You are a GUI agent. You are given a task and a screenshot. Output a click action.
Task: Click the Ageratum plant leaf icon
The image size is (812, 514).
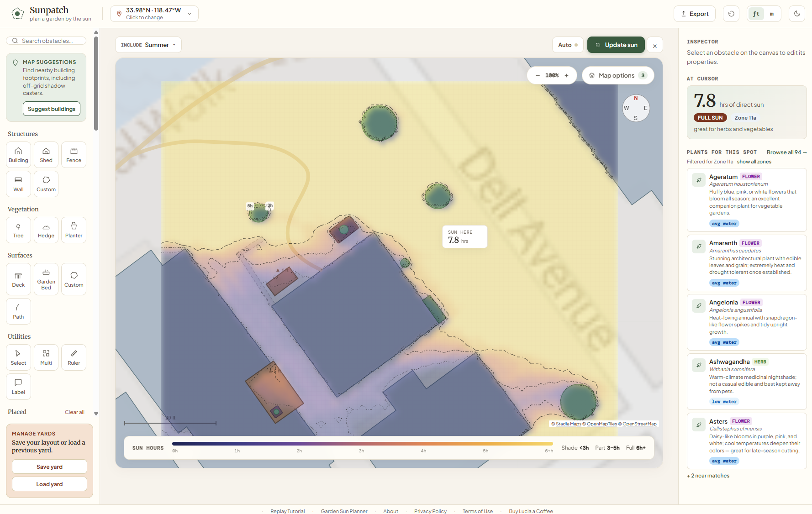pos(699,180)
